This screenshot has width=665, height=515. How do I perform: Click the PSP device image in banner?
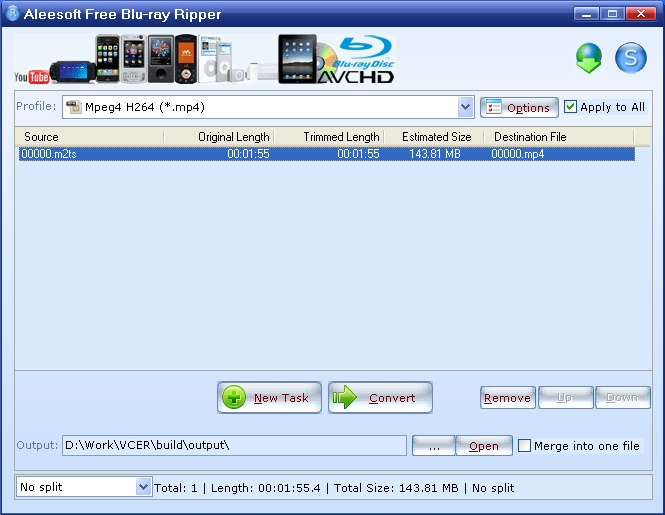(x=72, y=72)
